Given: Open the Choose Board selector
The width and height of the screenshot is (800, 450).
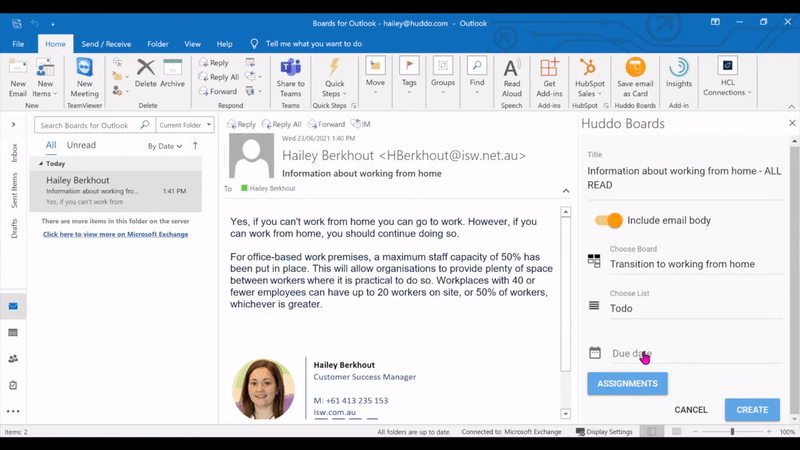Looking at the screenshot, I should pos(696,264).
